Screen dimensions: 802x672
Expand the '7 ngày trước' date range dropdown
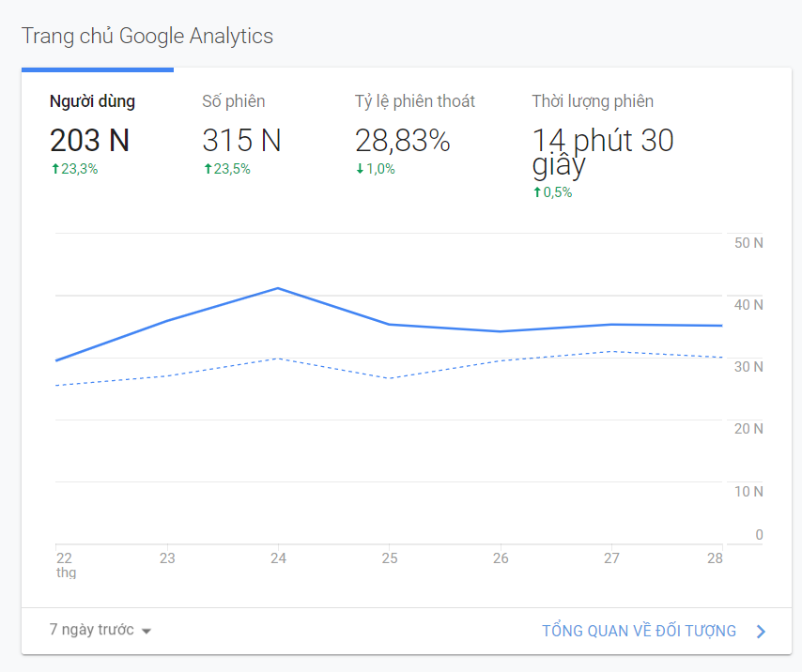point(100,630)
